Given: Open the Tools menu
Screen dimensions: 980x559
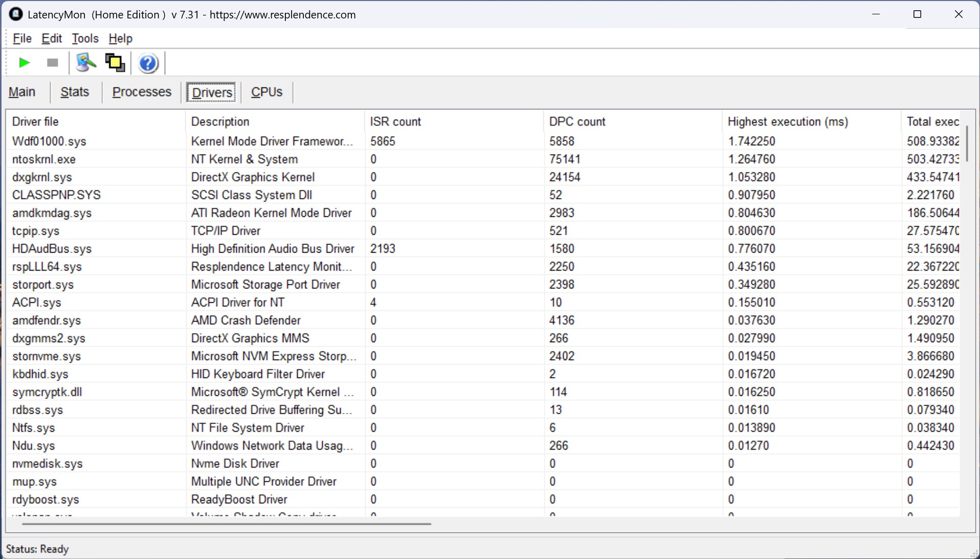Looking at the screenshot, I should tap(85, 38).
